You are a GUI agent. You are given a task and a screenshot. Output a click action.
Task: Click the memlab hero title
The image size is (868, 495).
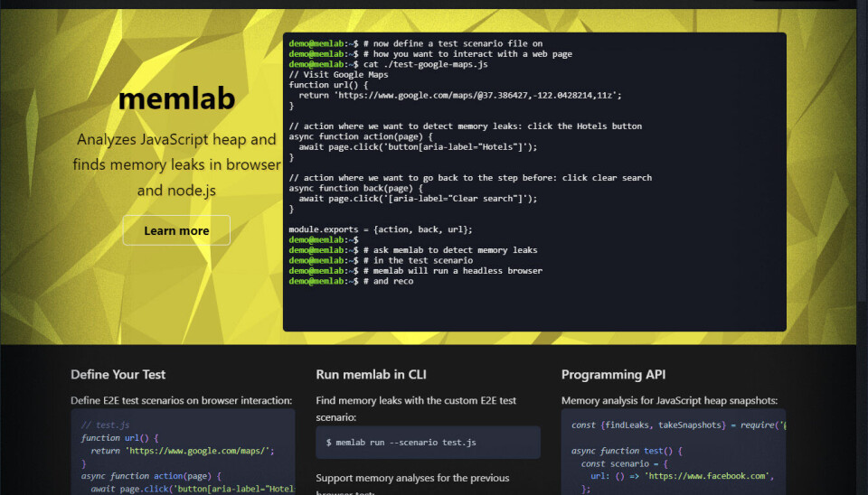pos(176,98)
